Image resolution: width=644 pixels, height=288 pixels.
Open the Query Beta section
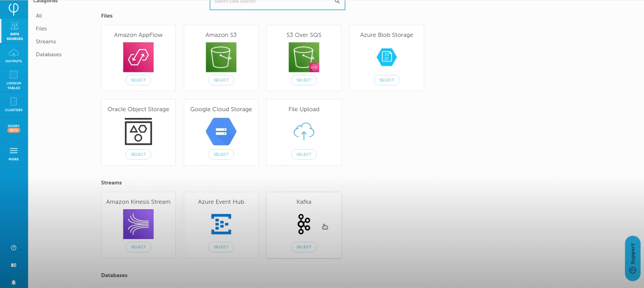(x=14, y=128)
